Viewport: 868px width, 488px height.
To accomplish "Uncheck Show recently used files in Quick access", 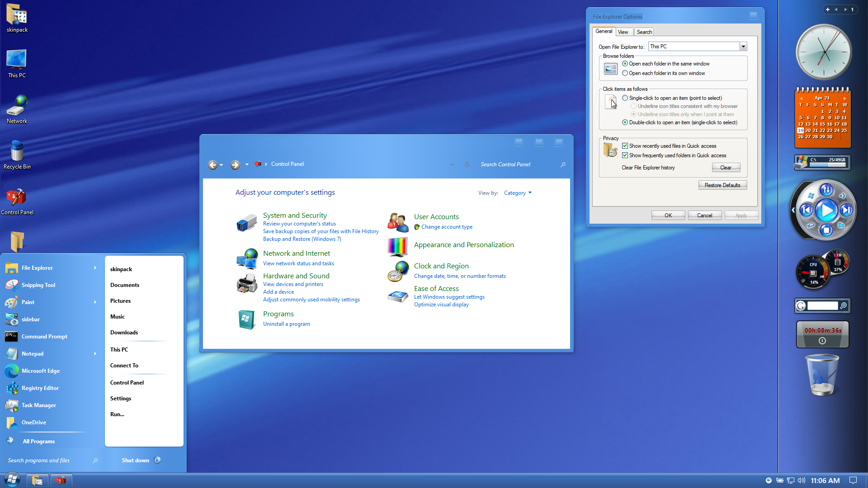I will pos(625,146).
